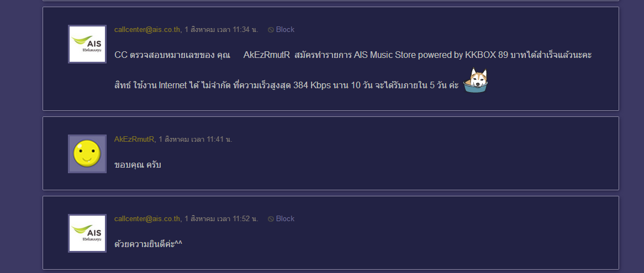Click the AIS avatar on the 11:34 post
Screen dimensions: 644x273
87,44
